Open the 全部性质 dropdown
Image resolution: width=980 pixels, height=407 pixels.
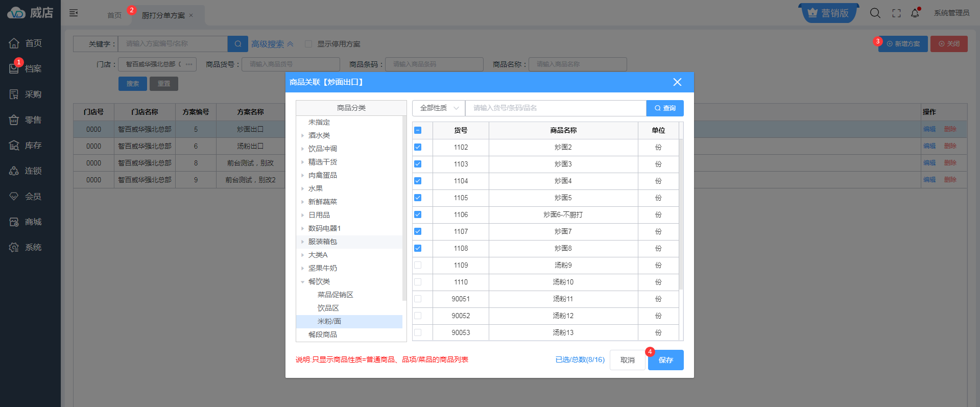click(439, 108)
